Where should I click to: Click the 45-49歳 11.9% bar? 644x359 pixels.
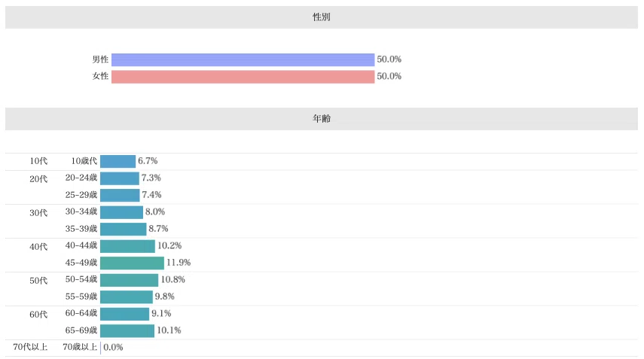pos(133,263)
